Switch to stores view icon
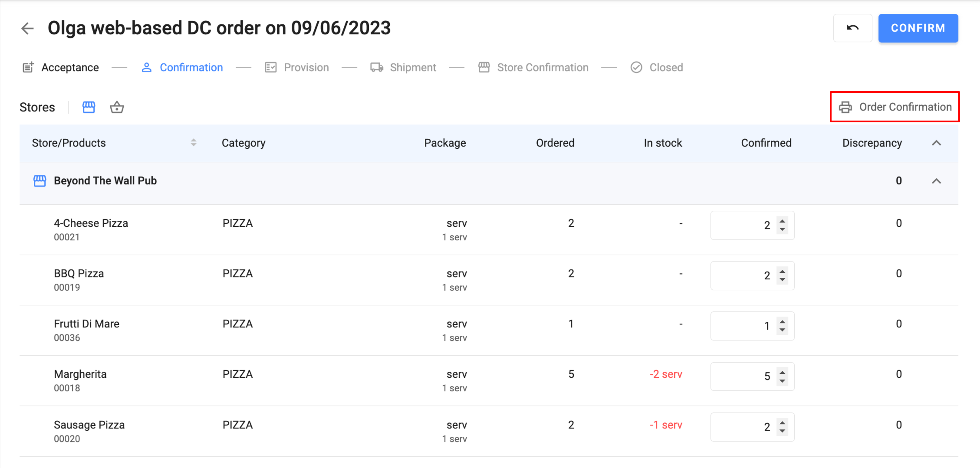The width and height of the screenshot is (980, 468). click(x=89, y=107)
